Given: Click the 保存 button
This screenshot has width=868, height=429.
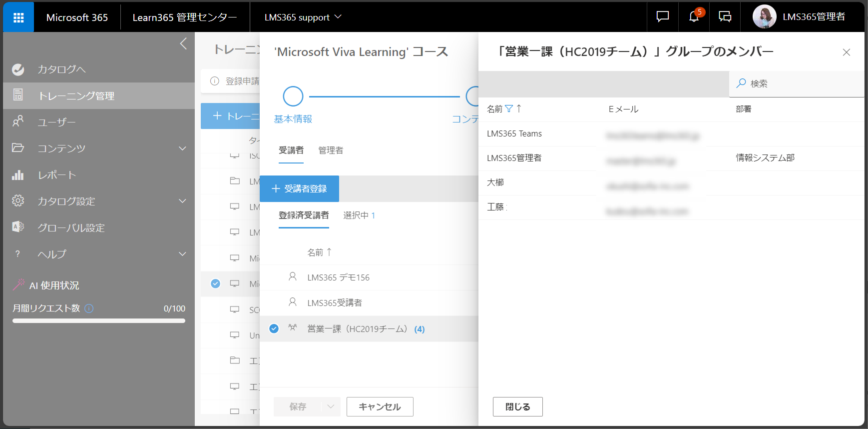Looking at the screenshot, I should pyautogui.click(x=298, y=407).
